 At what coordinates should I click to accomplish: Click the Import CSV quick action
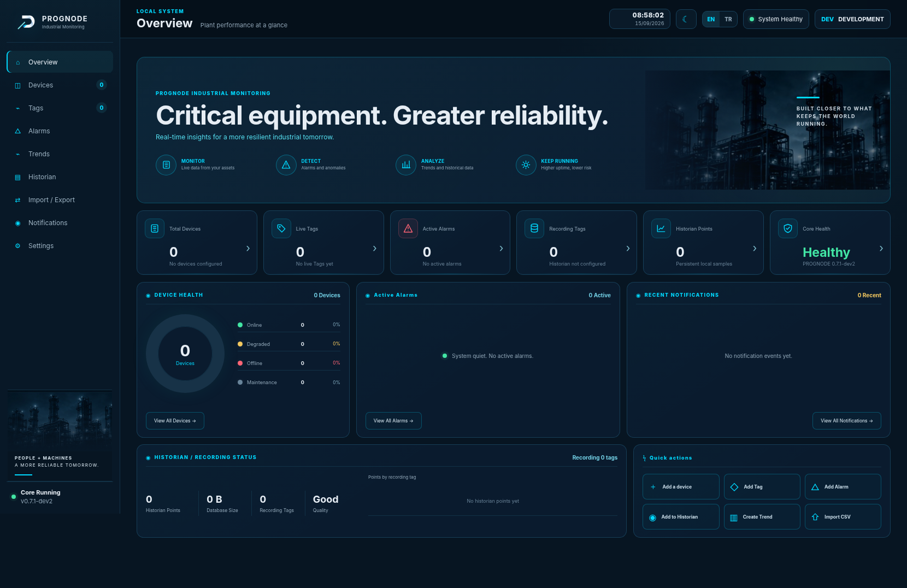pos(843,517)
